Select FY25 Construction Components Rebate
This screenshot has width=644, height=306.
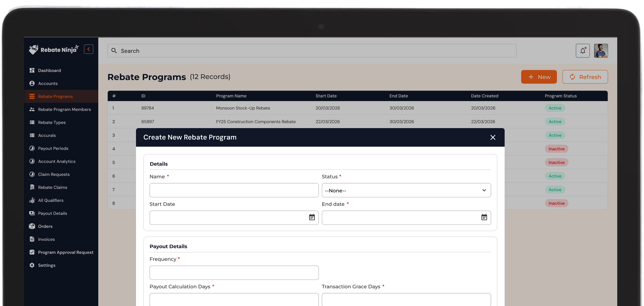point(256,122)
